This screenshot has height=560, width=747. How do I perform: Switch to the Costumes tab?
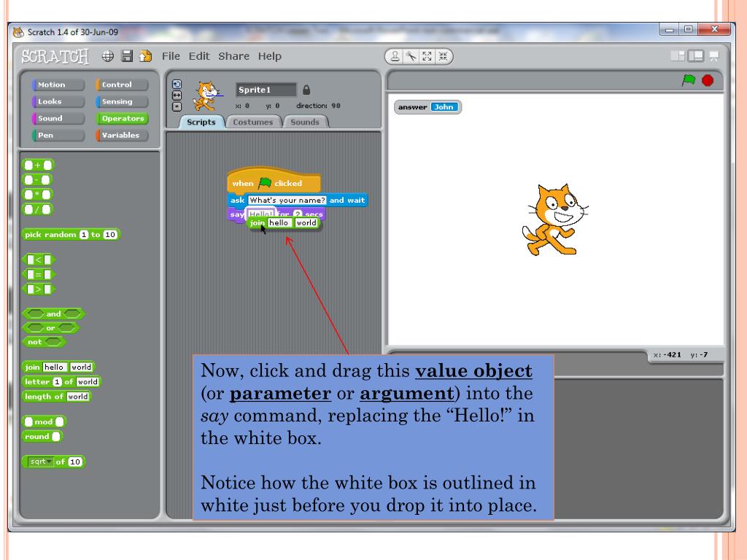pos(253,122)
